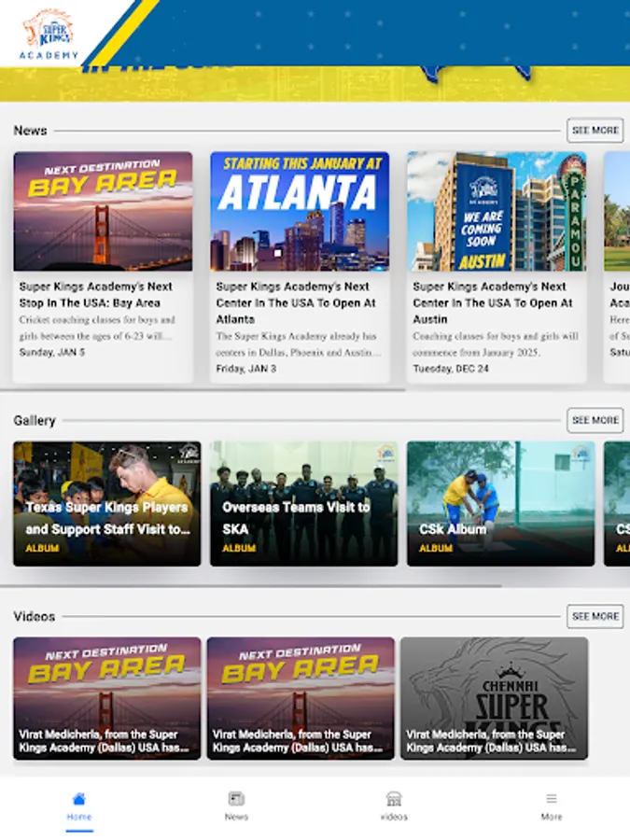
Task: Click 'Coaching classes for boys and girls will' summary
Action: click(x=496, y=336)
